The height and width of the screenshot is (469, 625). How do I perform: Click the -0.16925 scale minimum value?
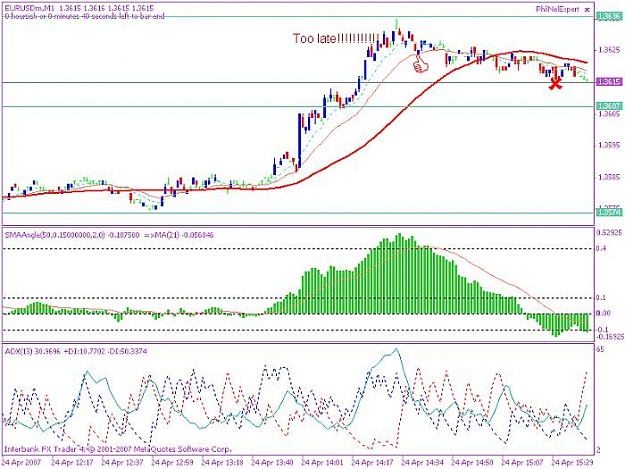pos(610,337)
